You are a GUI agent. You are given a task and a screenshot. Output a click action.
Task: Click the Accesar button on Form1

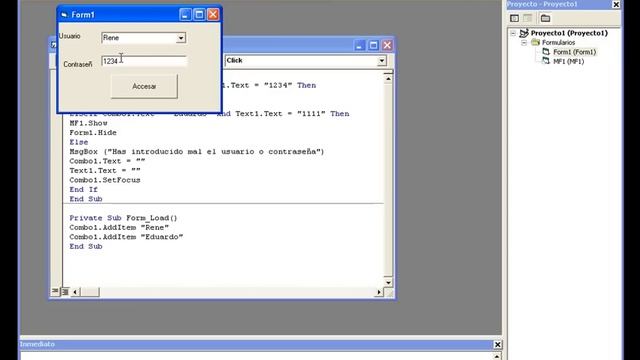(144, 86)
